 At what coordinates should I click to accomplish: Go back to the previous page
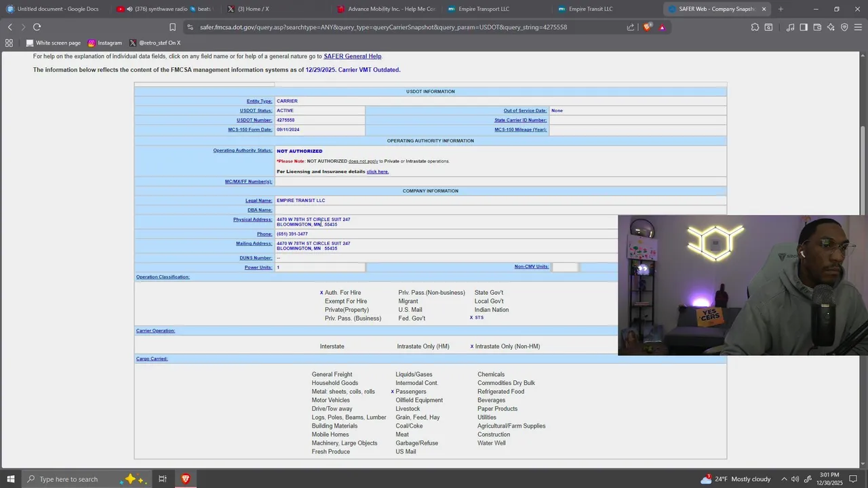9,27
